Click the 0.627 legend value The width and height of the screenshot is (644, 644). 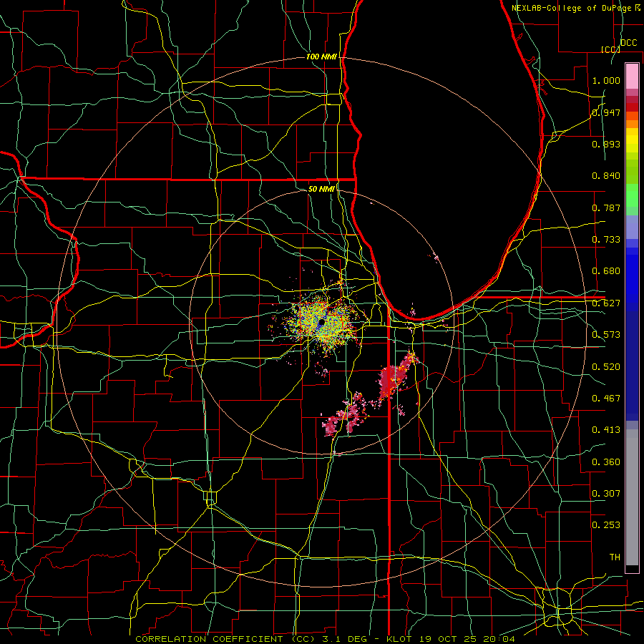coord(606,303)
